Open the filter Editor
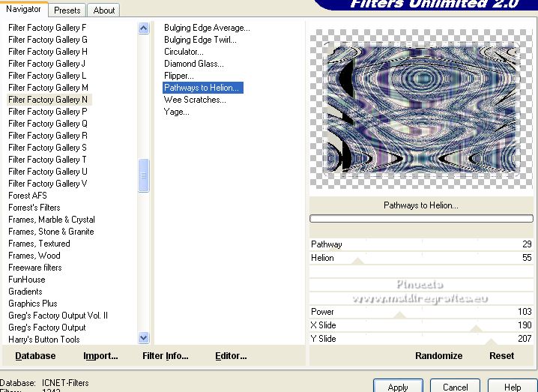This screenshot has height=392, width=538. coord(231,356)
